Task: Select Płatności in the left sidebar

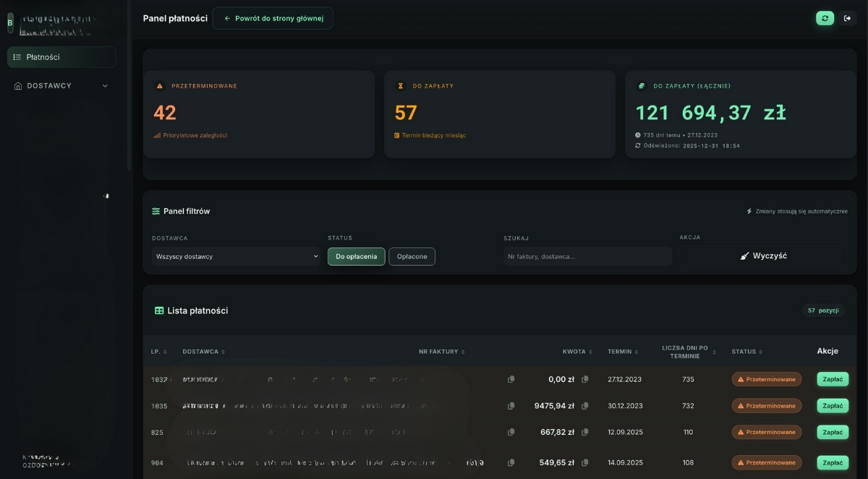Action: coord(61,56)
